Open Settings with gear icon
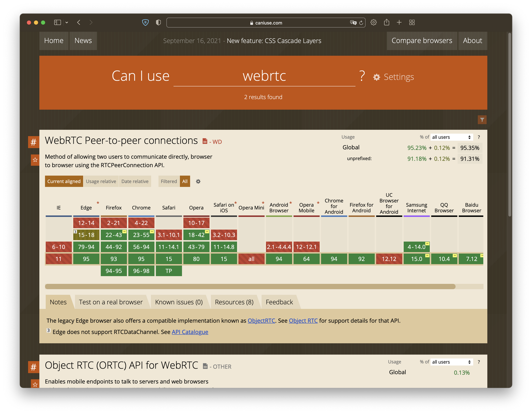The image size is (532, 414). point(393,77)
